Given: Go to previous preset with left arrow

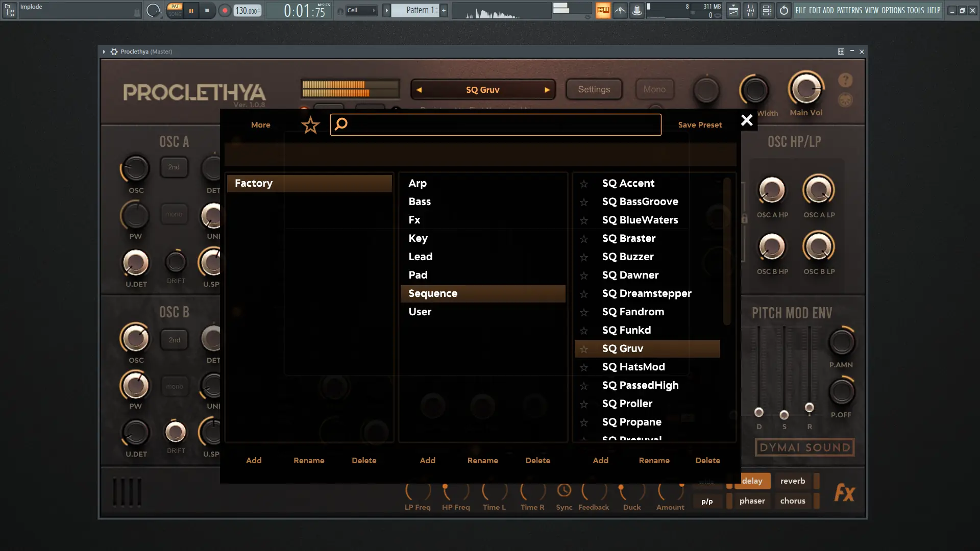Looking at the screenshot, I should [x=419, y=90].
